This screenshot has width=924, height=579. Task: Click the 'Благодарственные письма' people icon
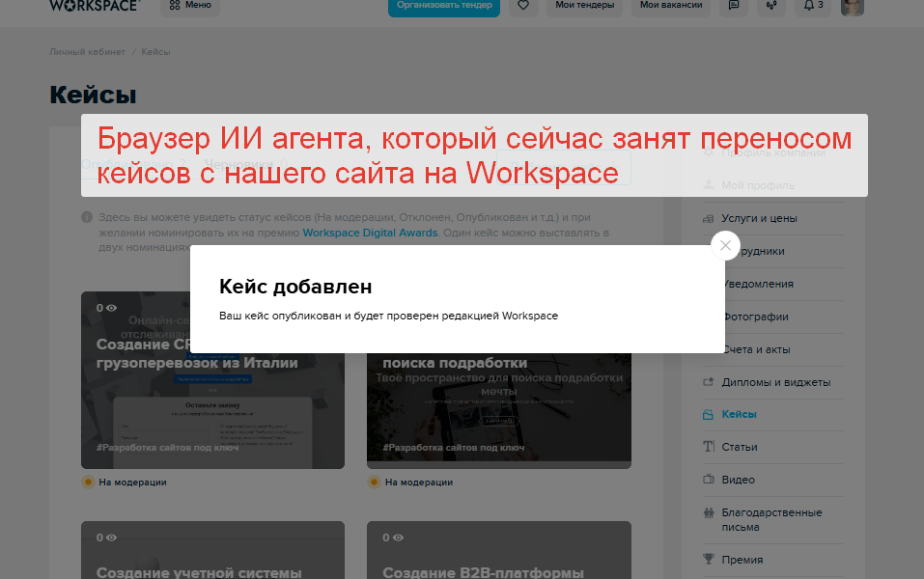point(709,512)
